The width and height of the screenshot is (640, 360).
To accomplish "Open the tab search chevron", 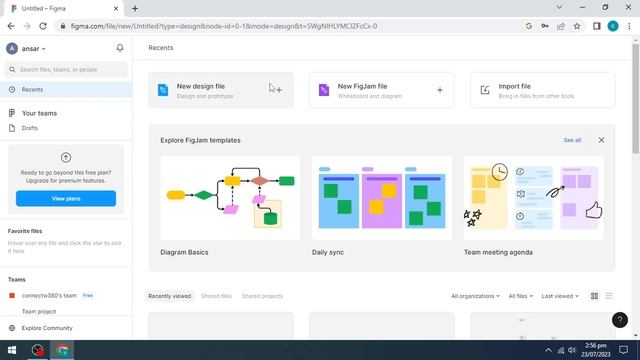I will pyautogui.click(x=559, y=7).
